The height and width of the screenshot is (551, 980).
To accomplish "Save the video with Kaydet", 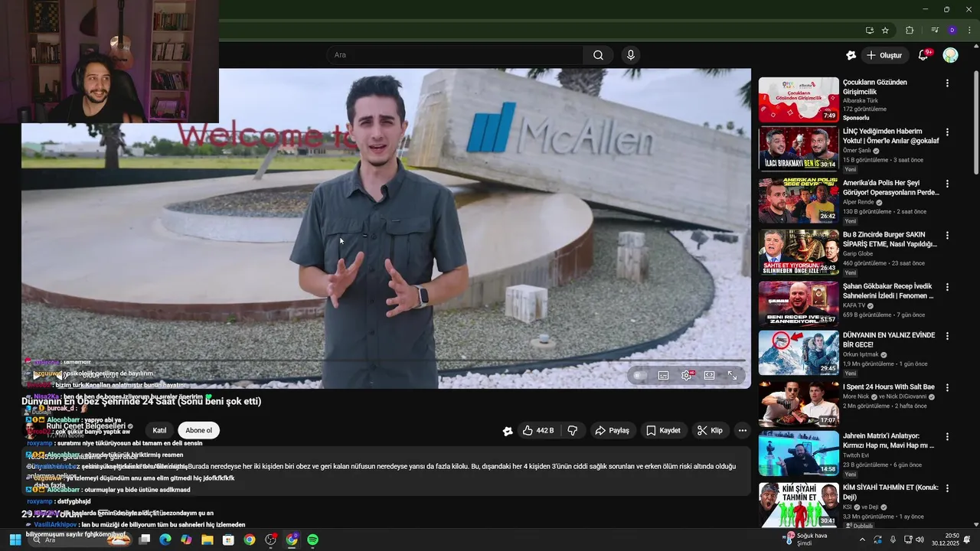I will [x=663, y=431].
